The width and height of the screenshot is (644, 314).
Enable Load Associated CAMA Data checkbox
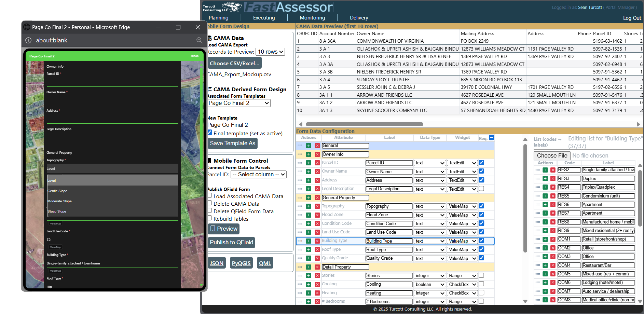tap(210, 196)
